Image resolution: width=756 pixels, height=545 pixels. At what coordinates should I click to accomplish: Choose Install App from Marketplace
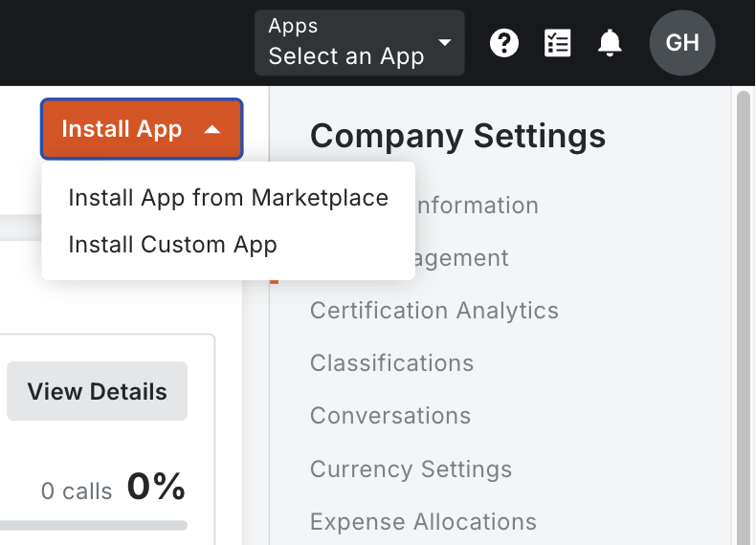point(228,198)
